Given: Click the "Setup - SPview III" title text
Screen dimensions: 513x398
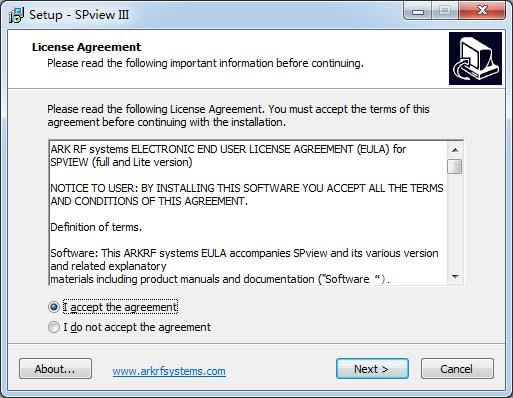Looking at the screenshot, I should (79, 15).
